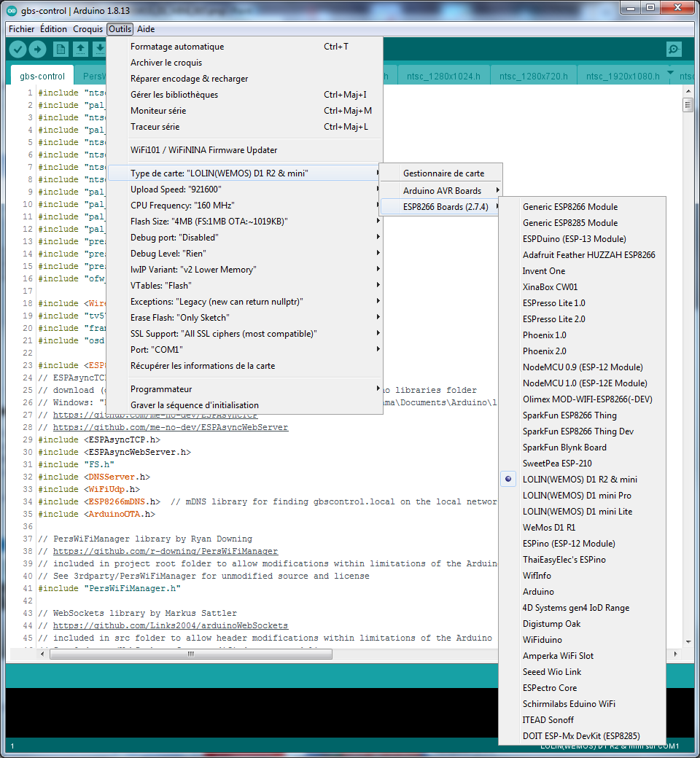Switch to ntsc_1920x1080.h tab

623,76
